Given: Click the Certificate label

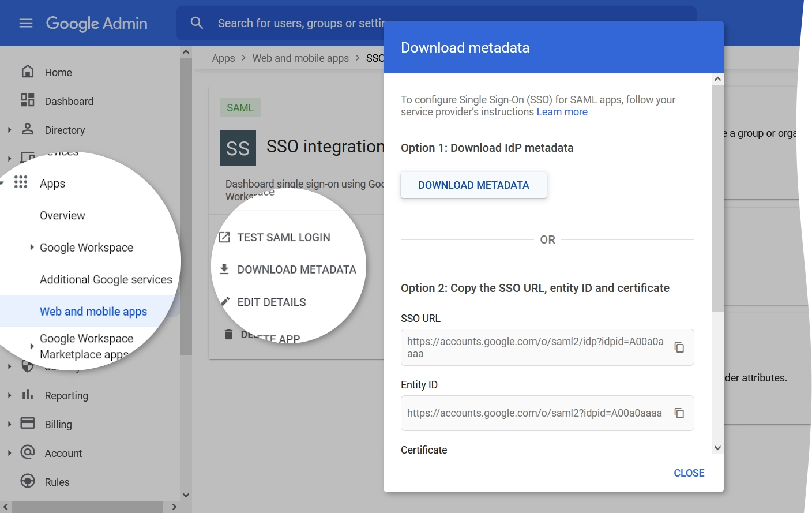Looking at the screenshot, I should tap(424, 450).
